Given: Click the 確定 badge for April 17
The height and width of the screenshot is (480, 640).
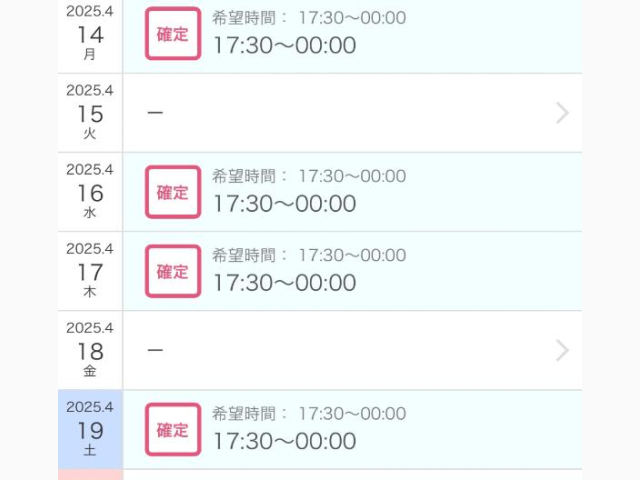Looking at the screenshot, I should click(173, 271).
